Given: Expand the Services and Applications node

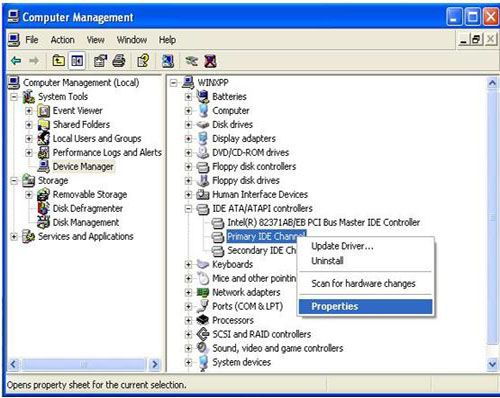Looking at the screenshot, I should click(x=14, y=237).
